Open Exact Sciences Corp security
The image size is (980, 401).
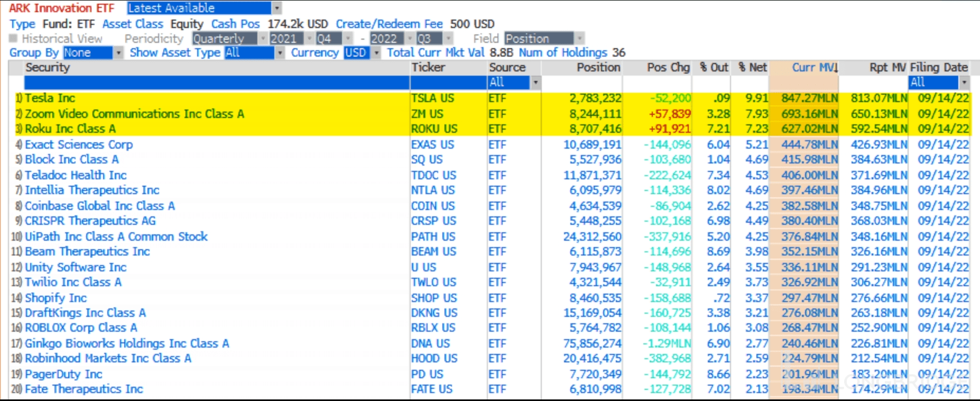click(x=79, y=144)
